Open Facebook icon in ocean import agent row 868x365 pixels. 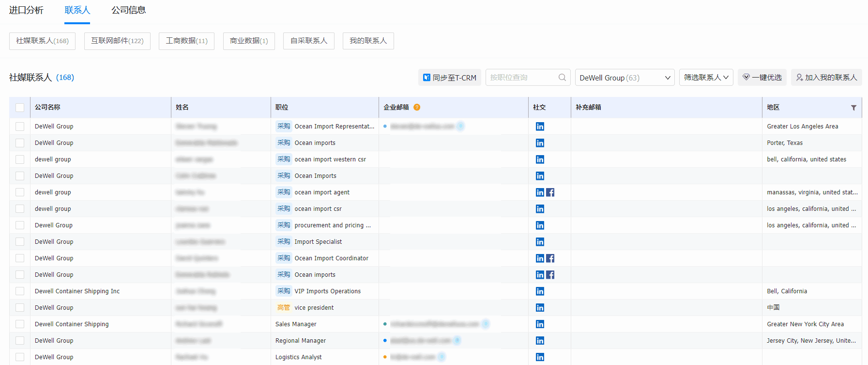tap(550, 192)
